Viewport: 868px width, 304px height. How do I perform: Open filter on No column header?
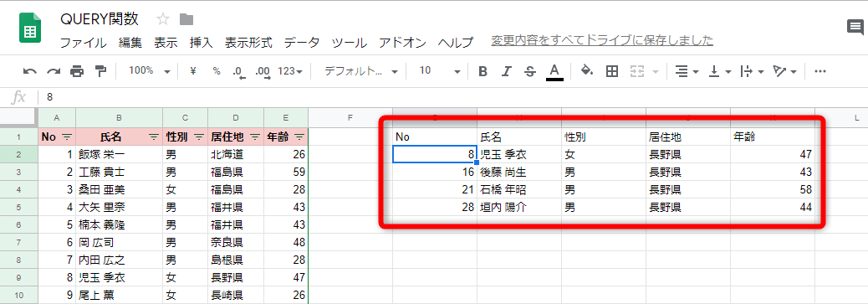[67, 137]
